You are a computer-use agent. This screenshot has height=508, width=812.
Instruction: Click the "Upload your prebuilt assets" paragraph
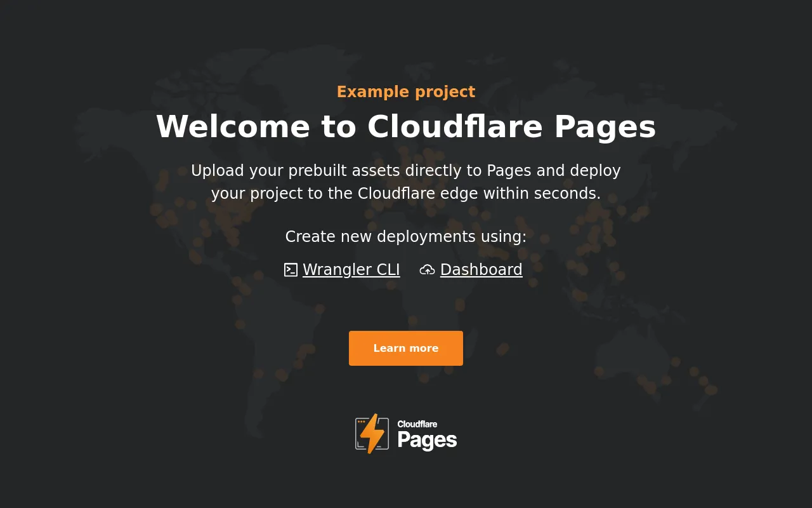406,182
